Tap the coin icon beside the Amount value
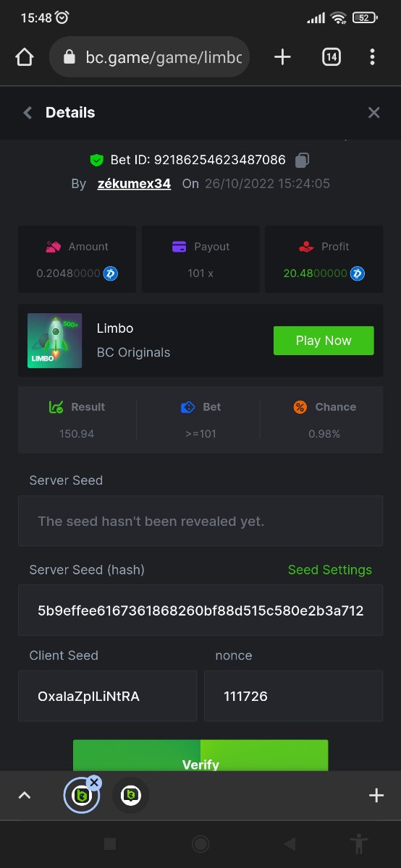 [x=111, y=273]
